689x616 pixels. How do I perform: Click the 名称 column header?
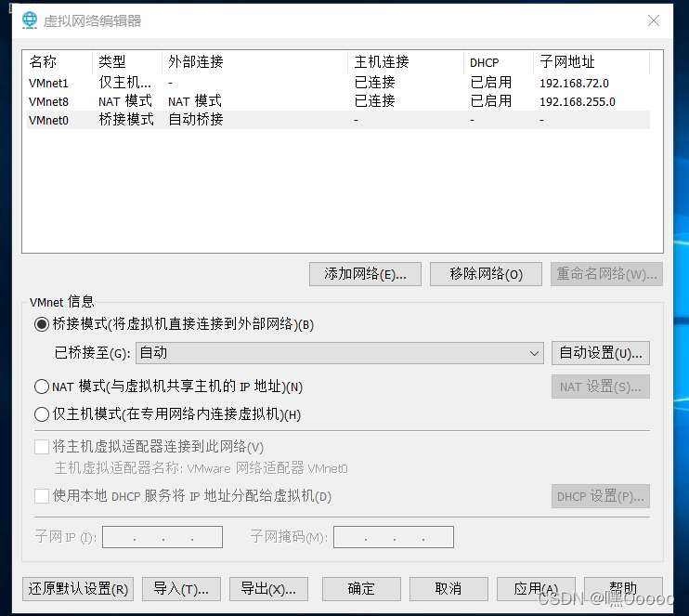(x=58, y=62)
